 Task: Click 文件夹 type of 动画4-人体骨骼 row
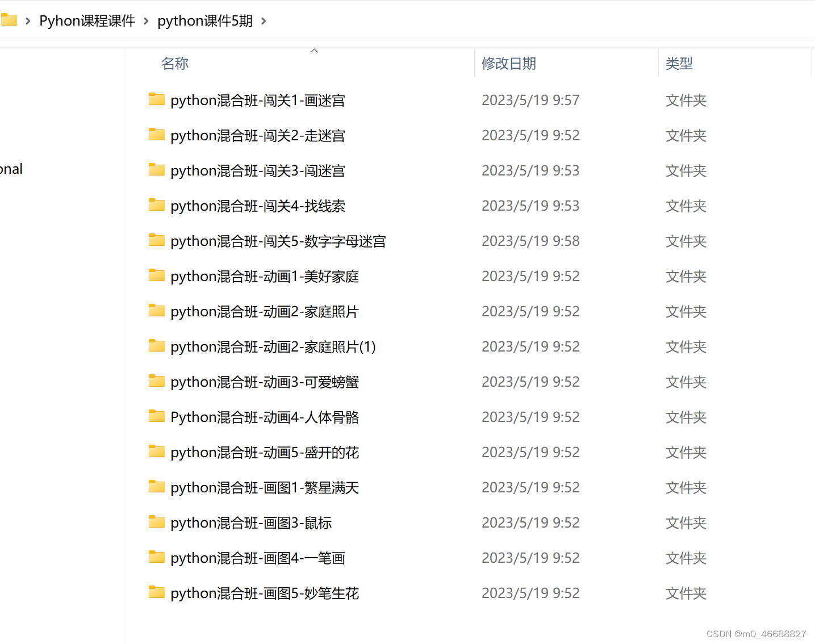click(x=686, y=417)
